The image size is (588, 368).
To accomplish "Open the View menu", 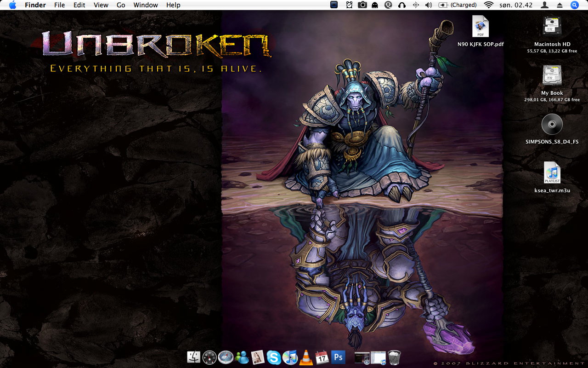I will tap(101, 5).
